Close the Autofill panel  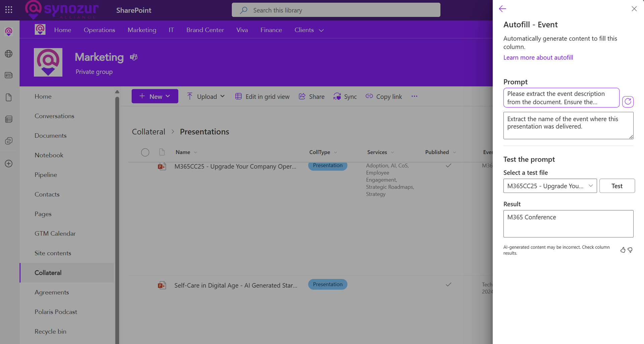pyautogui.click(x=634, y=9)
